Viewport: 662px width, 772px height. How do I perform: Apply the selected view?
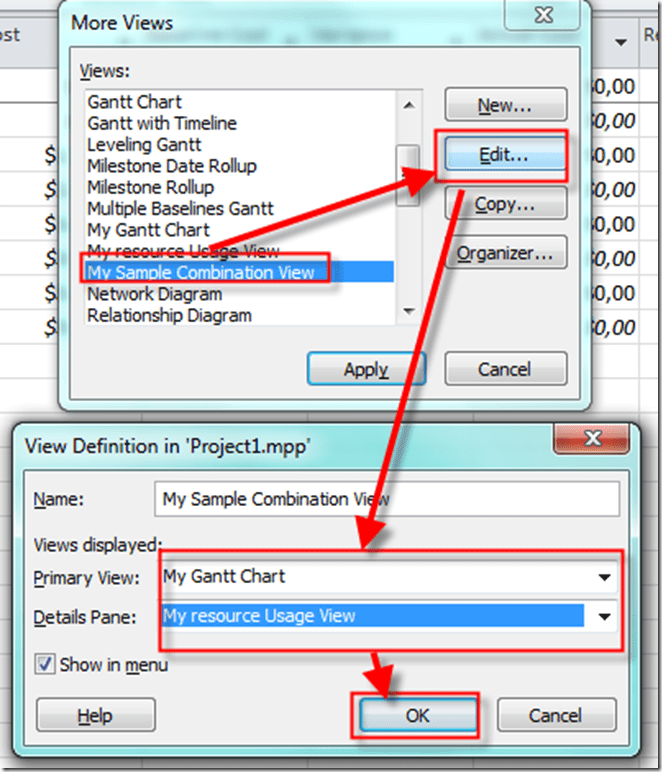coord(365,369)
